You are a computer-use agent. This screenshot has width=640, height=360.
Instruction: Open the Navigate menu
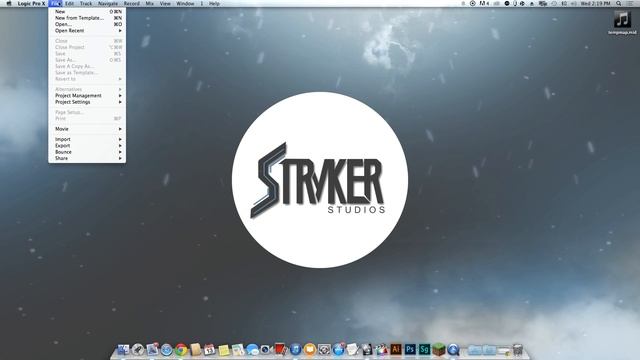coord(108,3)
